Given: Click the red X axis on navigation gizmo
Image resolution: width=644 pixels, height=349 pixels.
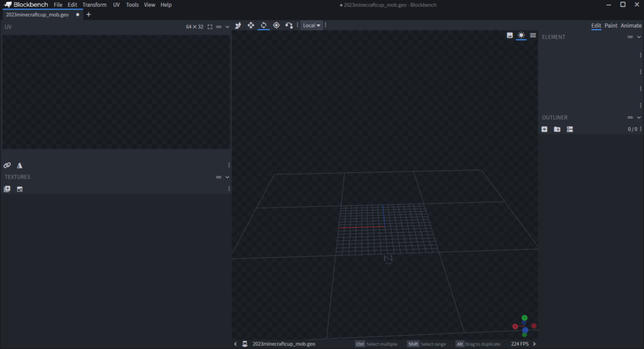Looking at the screenshot, I should click(x=515, y=326).
